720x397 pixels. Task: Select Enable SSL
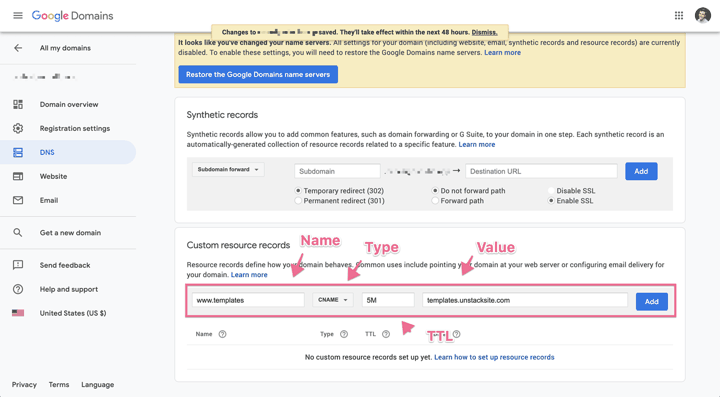click(551, 201)
